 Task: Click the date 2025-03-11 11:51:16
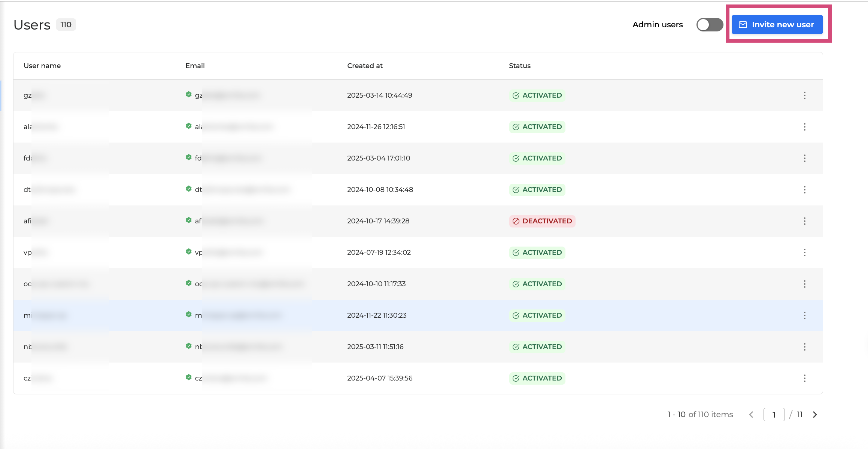375,347
